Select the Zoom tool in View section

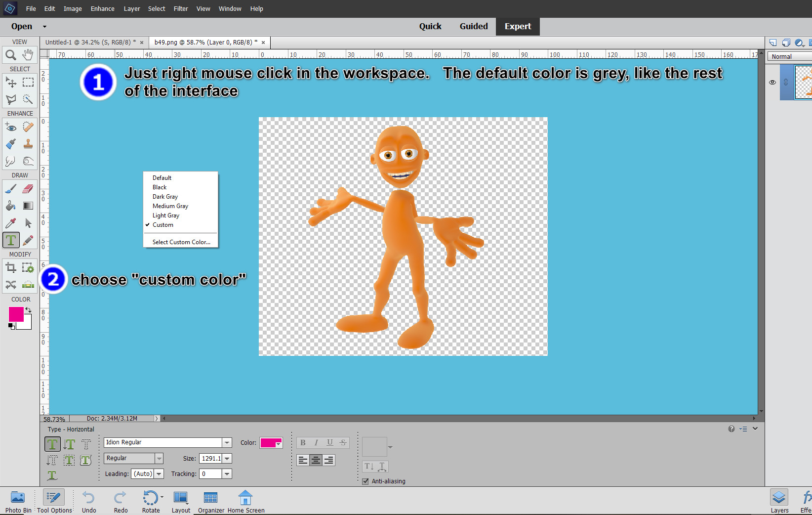pyautogui.click(x=10, y=55)
